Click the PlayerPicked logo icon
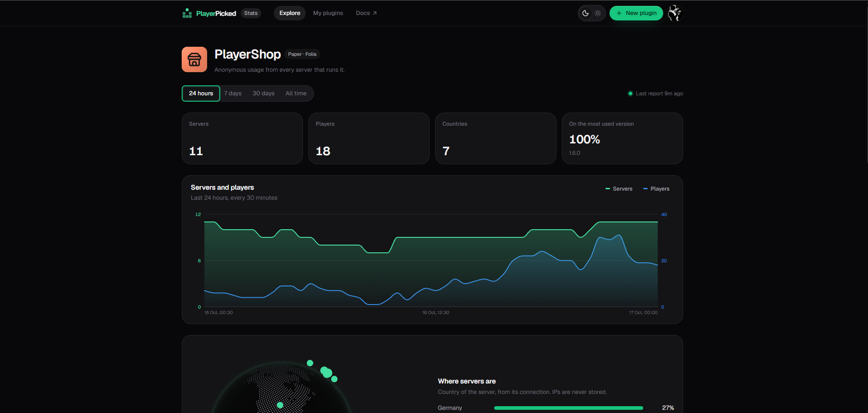The height and width of the screenshot is (413, 868). [x=187, y=13]
